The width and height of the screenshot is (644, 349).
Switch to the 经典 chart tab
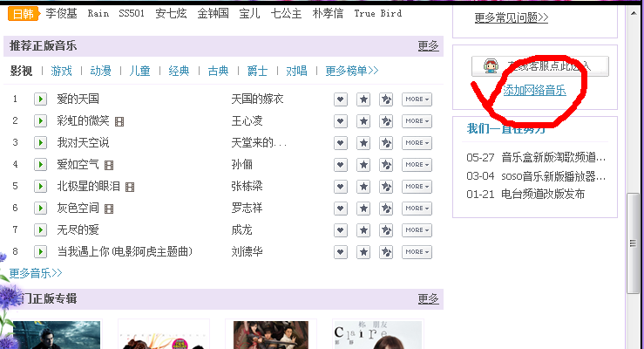click(x=179, y=71)
